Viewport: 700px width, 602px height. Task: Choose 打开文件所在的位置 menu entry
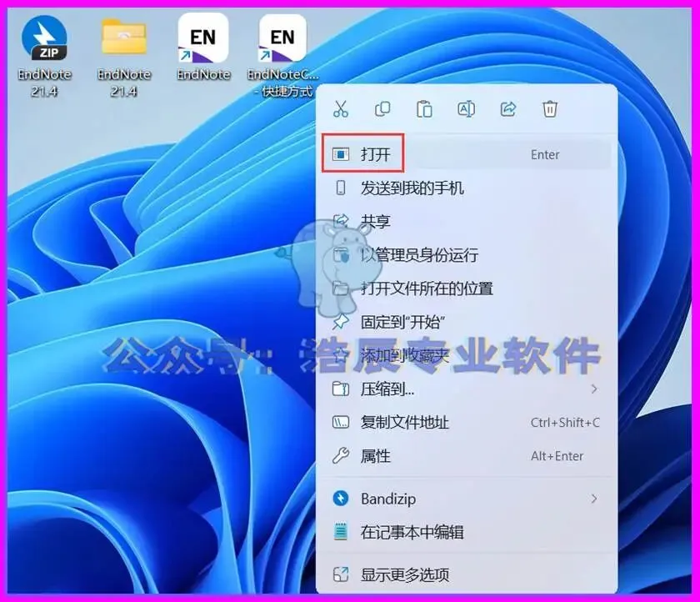466,288
